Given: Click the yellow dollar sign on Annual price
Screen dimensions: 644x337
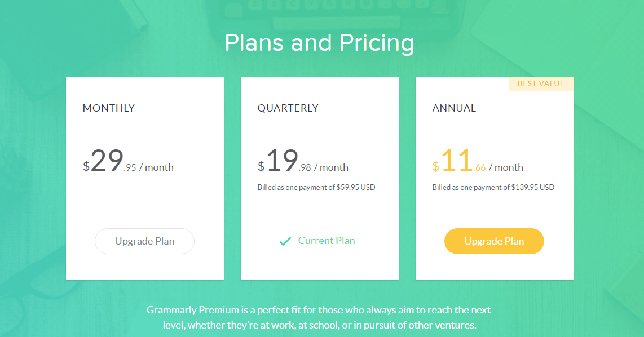Looking at the screenshot, I should click(436, 166).
